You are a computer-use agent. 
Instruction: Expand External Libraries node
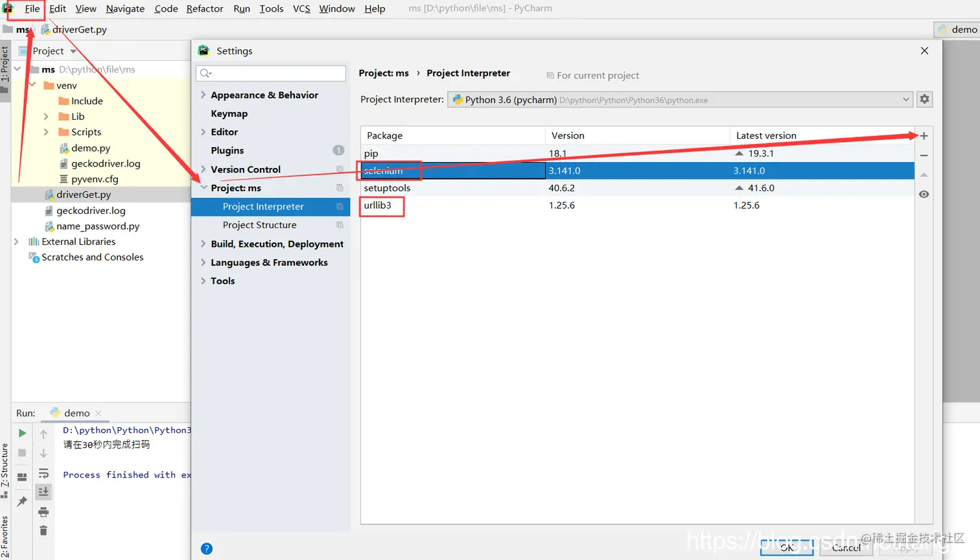(x=16, y=242)
